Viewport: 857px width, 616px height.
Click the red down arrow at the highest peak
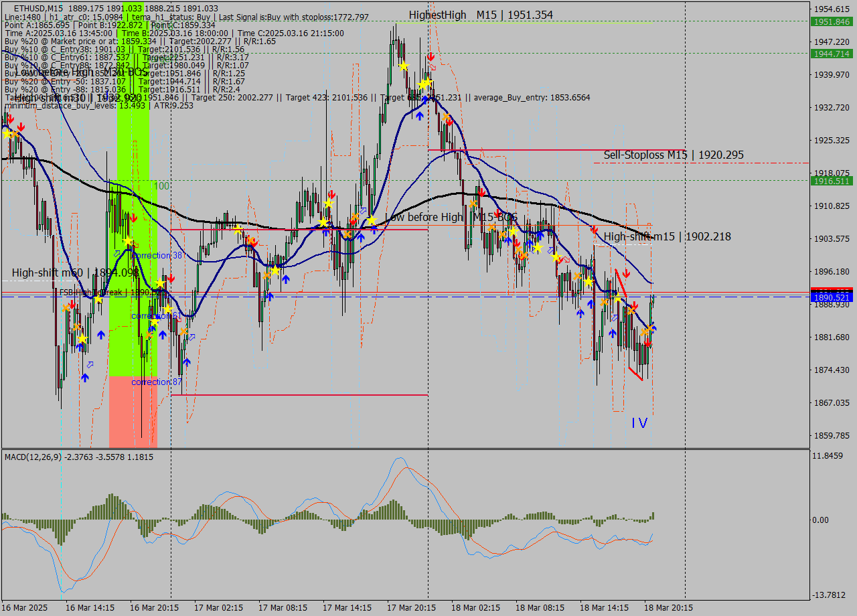click(431, 57)
